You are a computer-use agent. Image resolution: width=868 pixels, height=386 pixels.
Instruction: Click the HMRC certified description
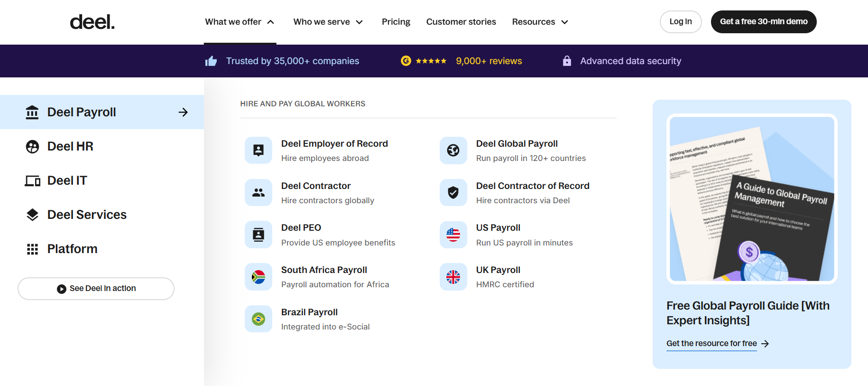[x=505, y=284]
